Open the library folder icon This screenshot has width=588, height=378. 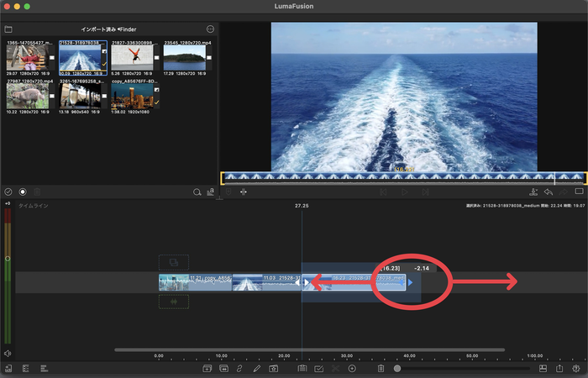(9, 29)
